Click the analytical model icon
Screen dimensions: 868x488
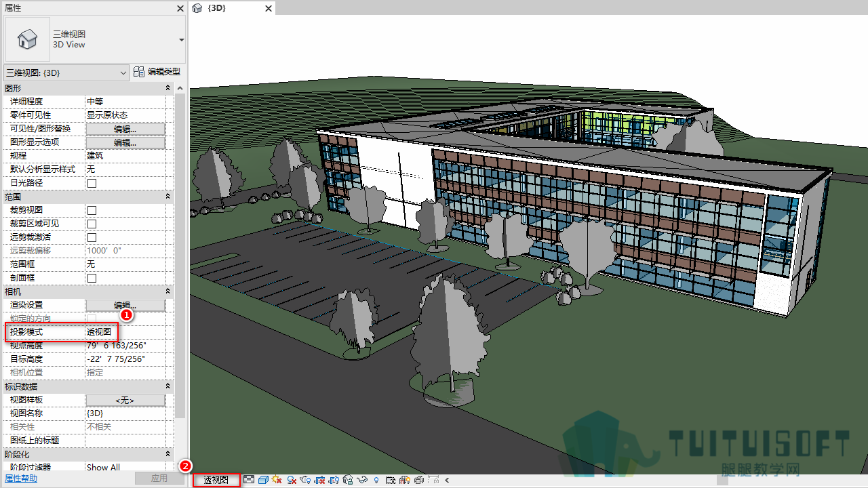pos(405,480)
